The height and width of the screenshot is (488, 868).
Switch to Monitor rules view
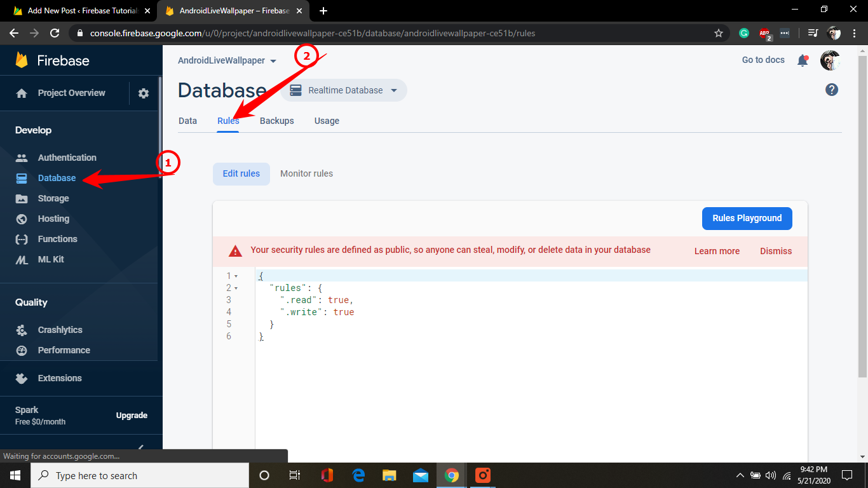pos(306,173)
